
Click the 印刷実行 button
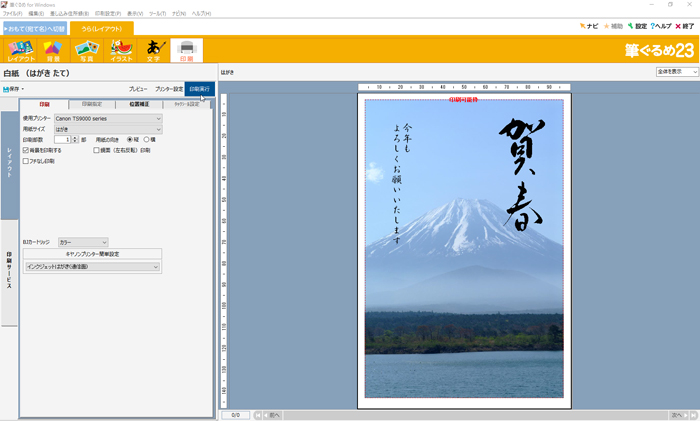(x=200, y=89)
